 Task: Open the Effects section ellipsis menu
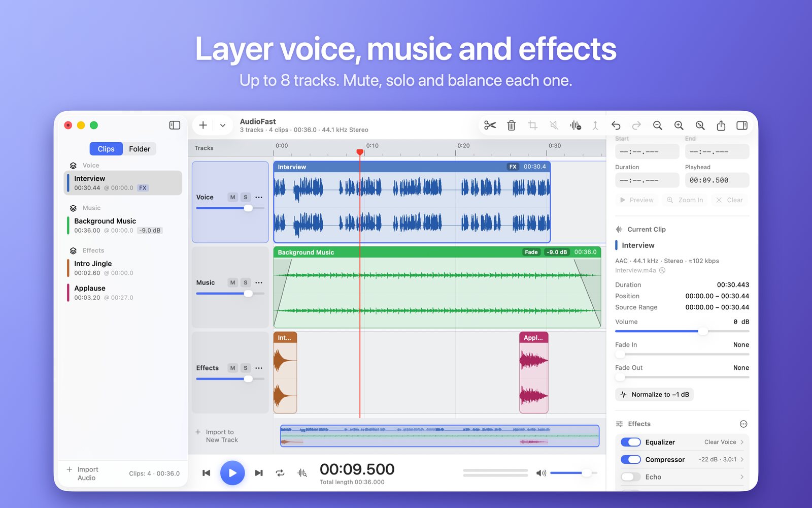(743, 424)
